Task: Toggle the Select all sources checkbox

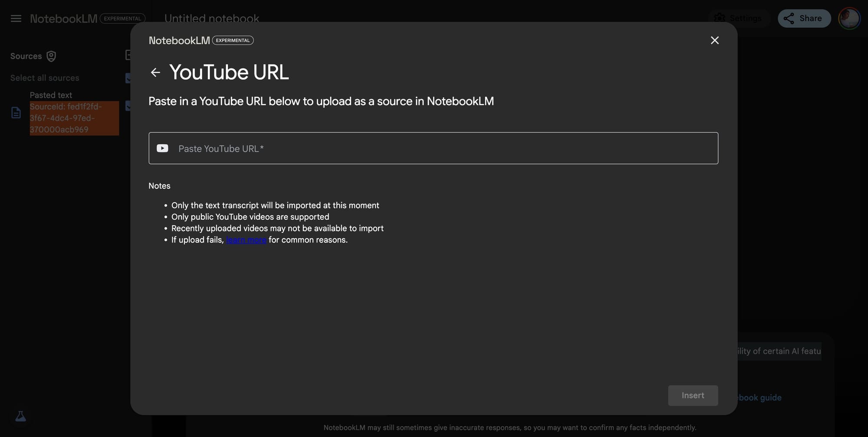Action: [128, 78]
